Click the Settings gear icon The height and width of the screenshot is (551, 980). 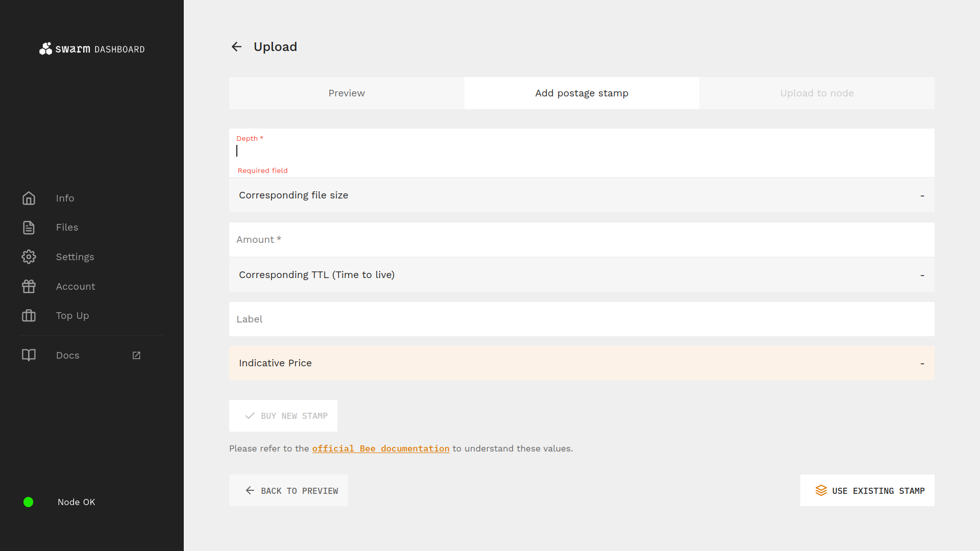29,257
